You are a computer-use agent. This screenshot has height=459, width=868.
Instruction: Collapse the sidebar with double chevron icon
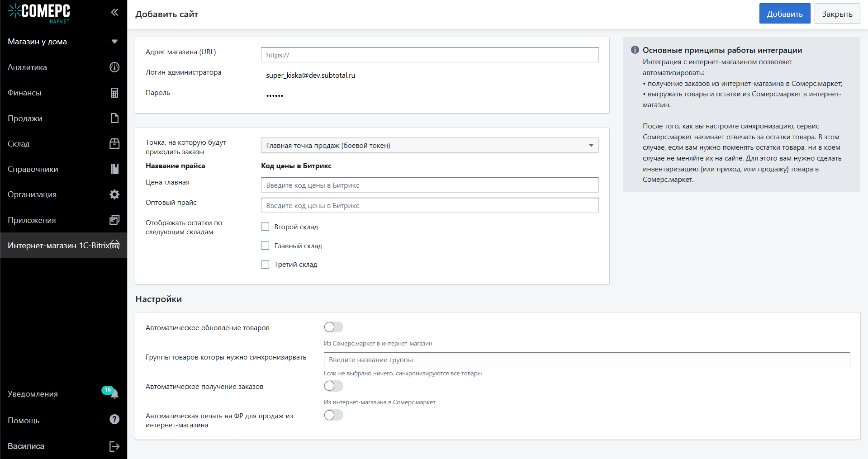click(114, 12)
